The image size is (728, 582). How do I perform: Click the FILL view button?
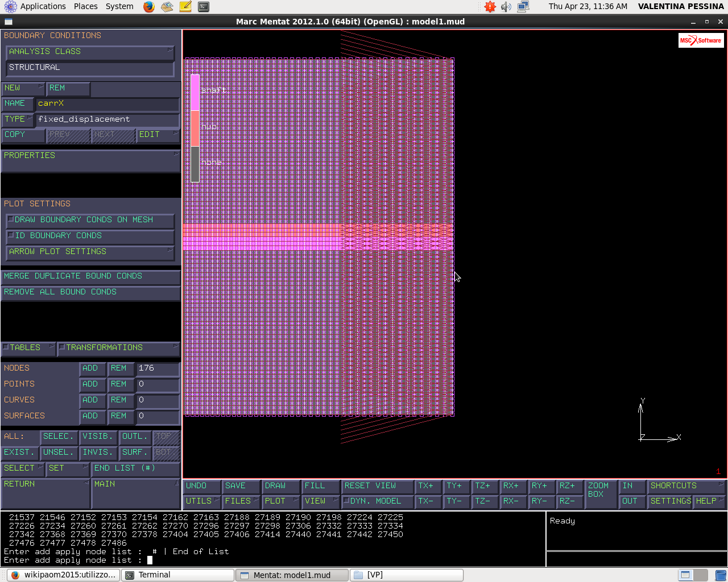coord(321,486)
